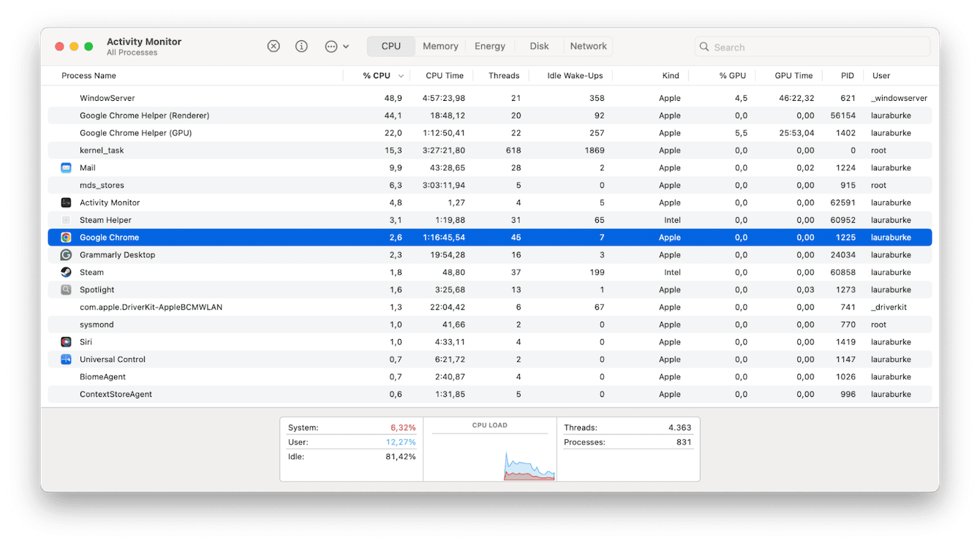
Task: Click the Mail app icon in list
Action: [66, 168]
